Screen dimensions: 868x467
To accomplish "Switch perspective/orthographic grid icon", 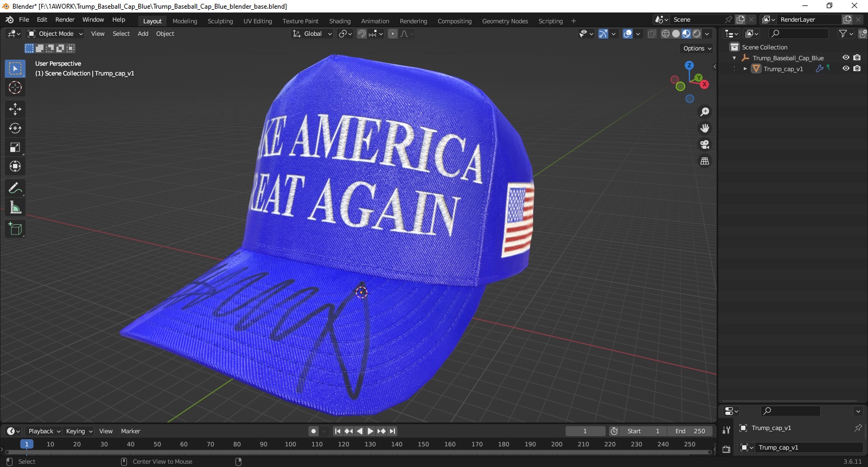I will 705,161.
